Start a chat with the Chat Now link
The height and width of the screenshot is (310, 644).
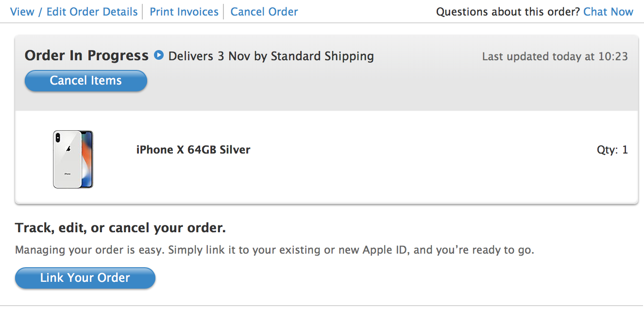(x=609, y=12)
